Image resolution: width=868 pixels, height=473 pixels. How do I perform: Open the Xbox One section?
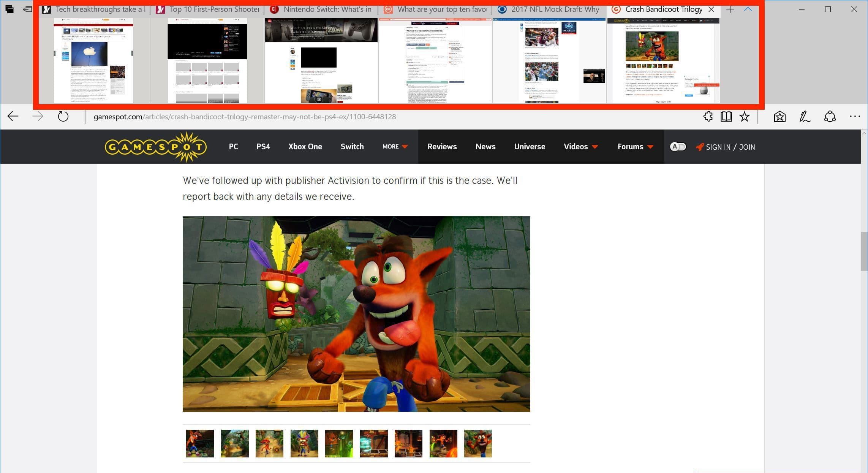pos(305,147)
